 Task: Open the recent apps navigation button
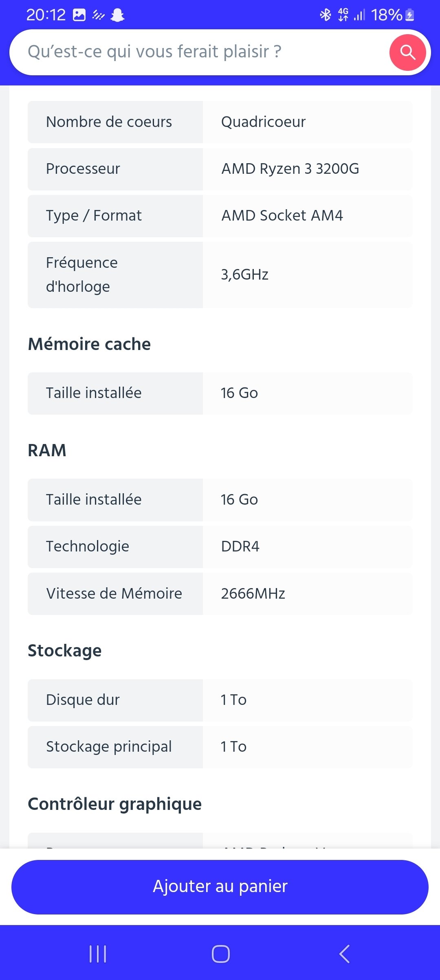coord(98,954)
